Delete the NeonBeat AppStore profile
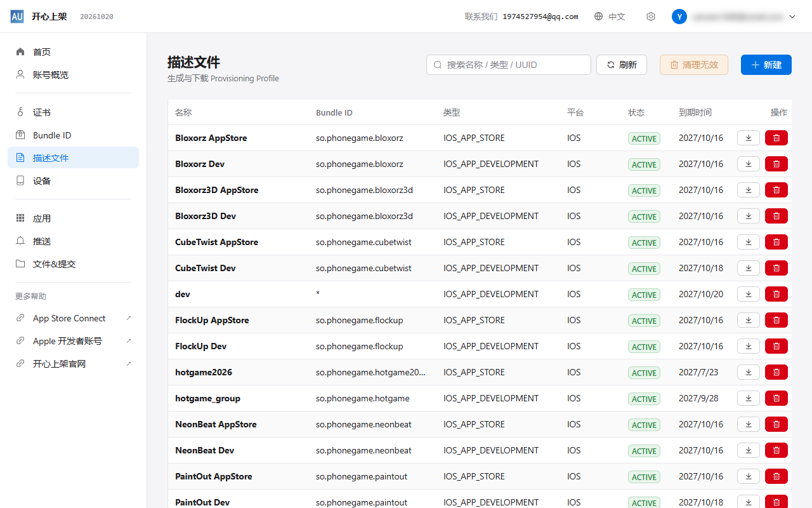Viewport: 812px width, 508px height. pos(776,424)
